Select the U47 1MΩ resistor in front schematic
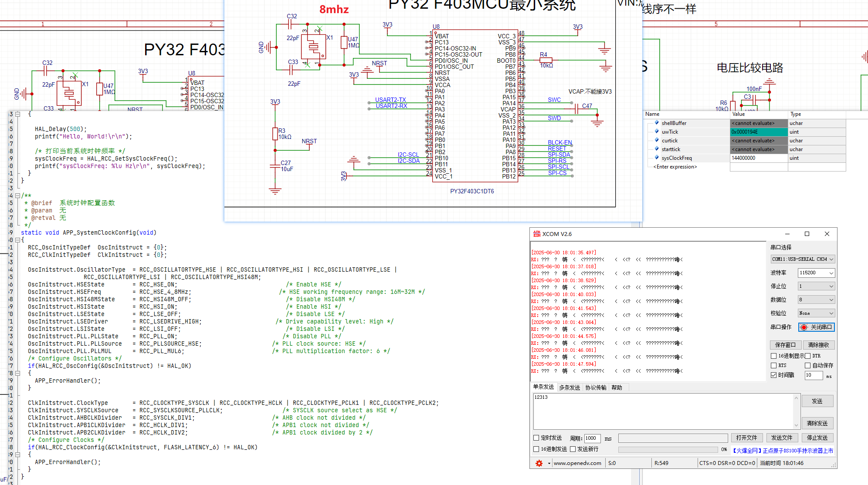The width and height of the screenshot is (868, 485). [344, 42]
